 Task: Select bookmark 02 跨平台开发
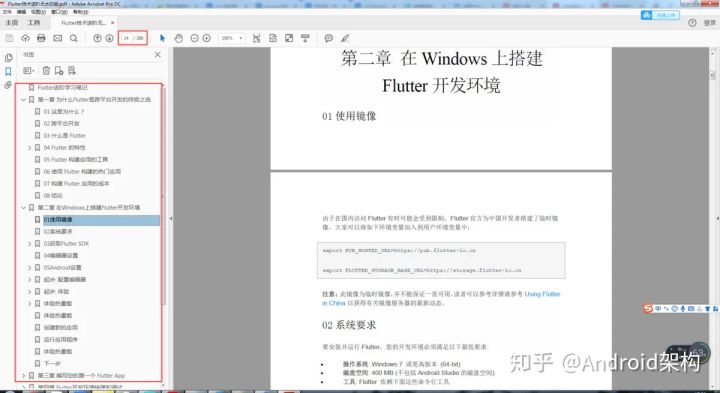point(62,124)
